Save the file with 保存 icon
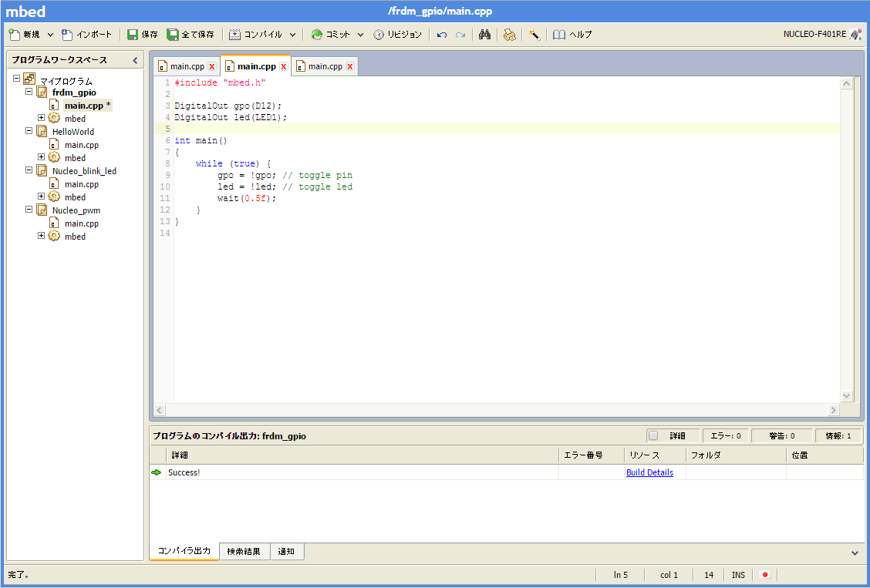 pyautogui.click(x=133, y=35)
